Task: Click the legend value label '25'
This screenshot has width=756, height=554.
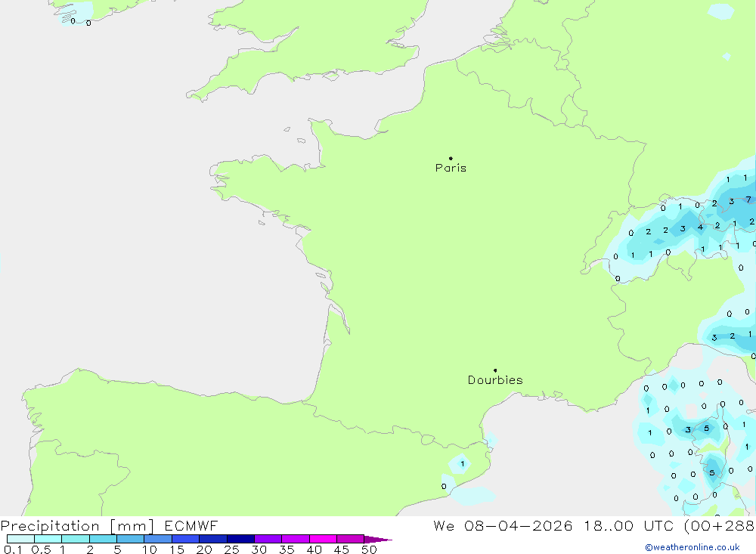Action: 231,549
